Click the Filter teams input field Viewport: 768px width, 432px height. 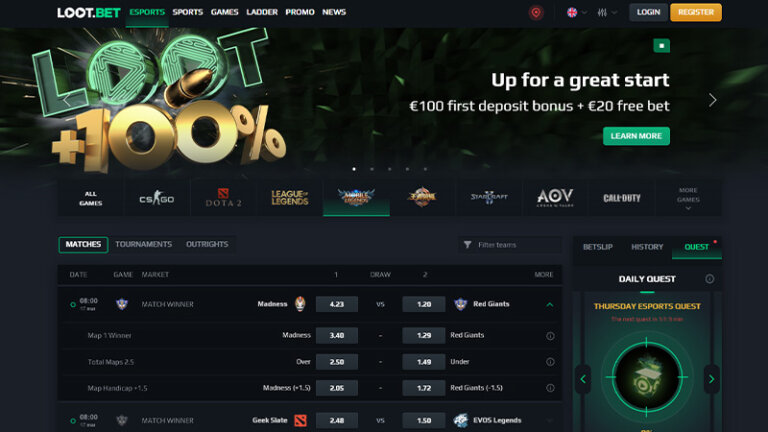click(x=510, y=244)
